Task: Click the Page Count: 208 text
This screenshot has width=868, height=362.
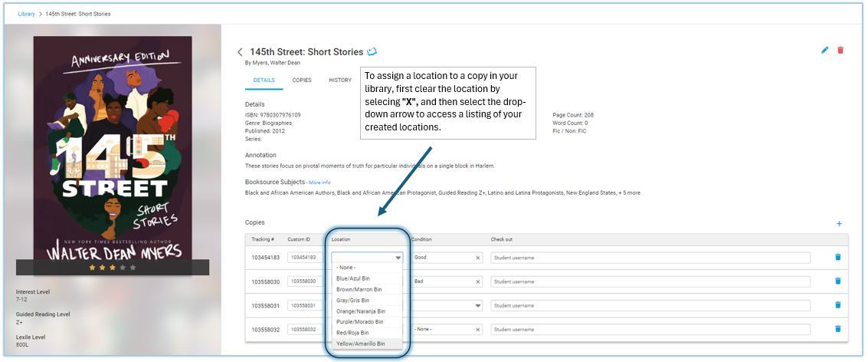Action: tap(573, 115)
